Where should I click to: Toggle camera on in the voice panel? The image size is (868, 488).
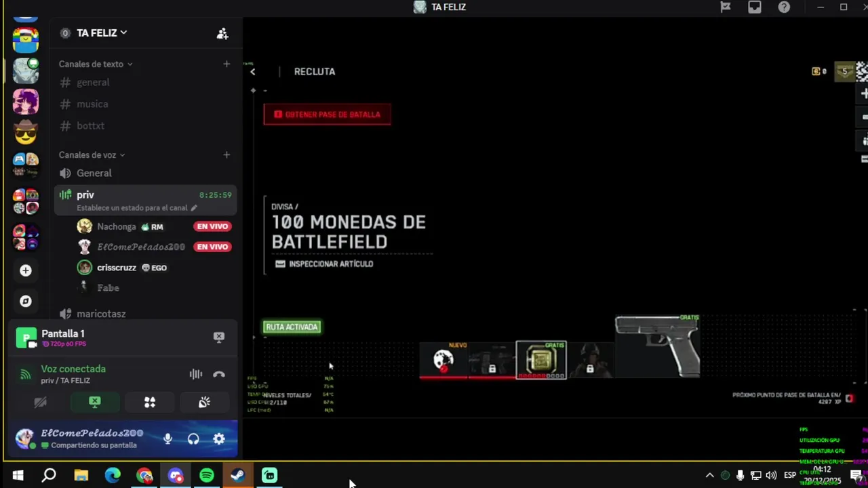[40, 403]
